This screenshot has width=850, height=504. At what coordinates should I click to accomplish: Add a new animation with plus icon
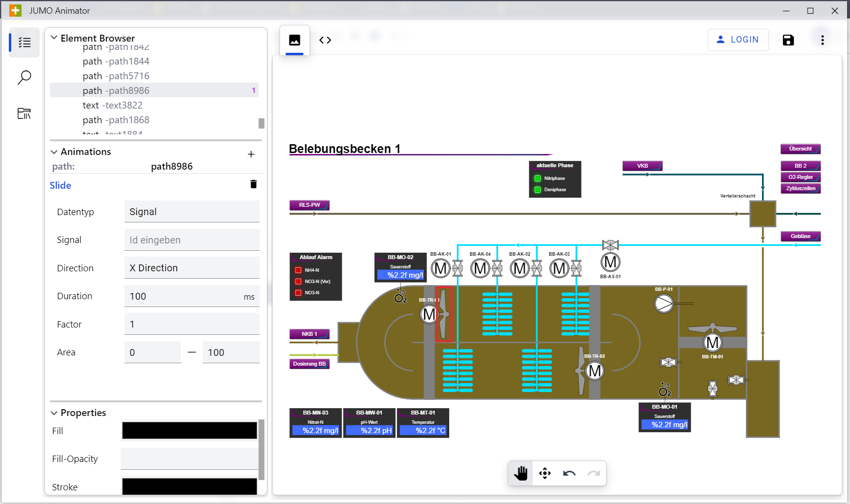point(251,154)
